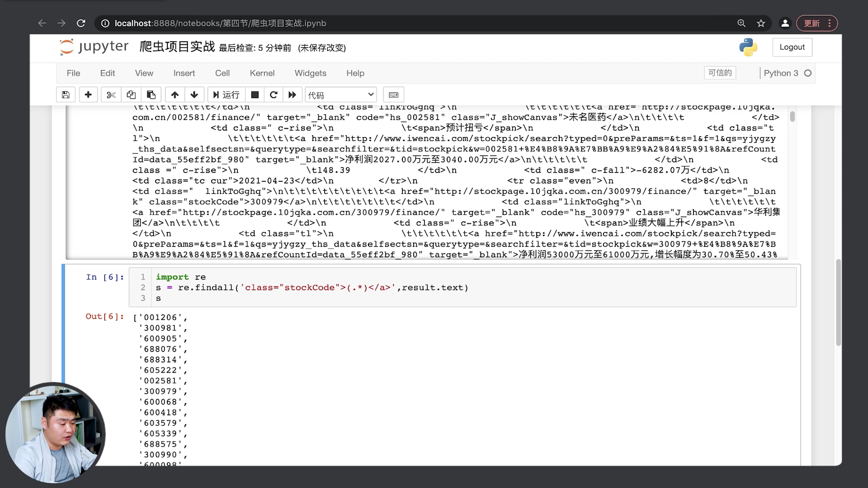Copy selected cells icon
Image resolution: width=868 pixels, height=488 pixels.
(131, 95)
